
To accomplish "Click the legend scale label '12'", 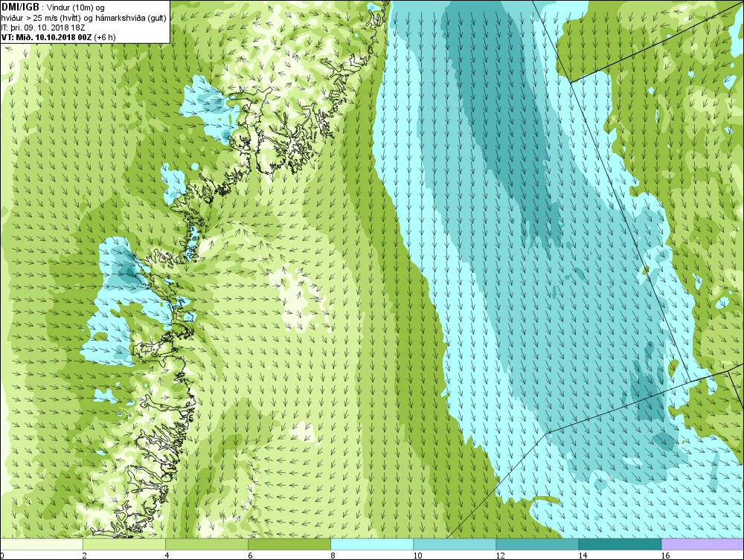I will coord(500,556).
